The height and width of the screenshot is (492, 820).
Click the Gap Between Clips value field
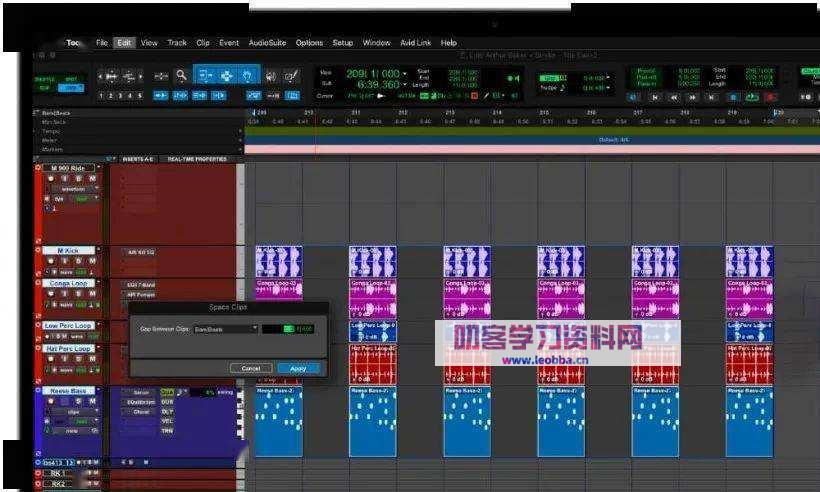[288, 329]
